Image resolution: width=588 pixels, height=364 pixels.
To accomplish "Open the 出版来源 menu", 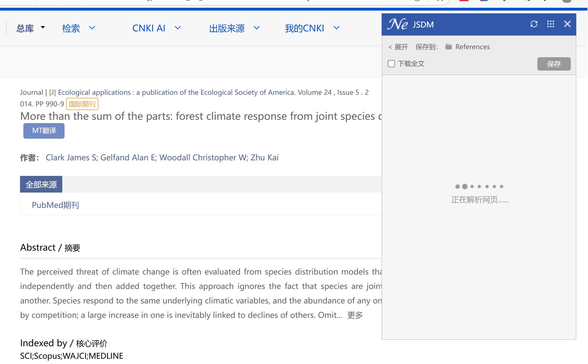I will point(227,28).
